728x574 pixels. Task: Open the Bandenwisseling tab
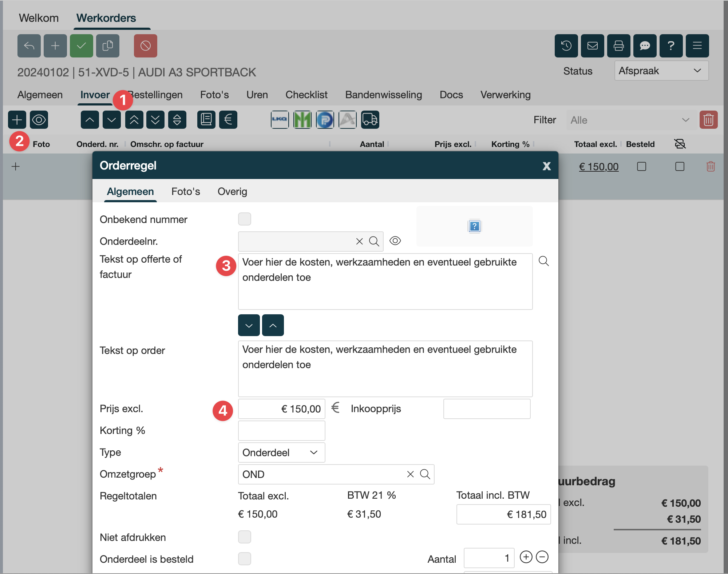(x=383, y=95)
